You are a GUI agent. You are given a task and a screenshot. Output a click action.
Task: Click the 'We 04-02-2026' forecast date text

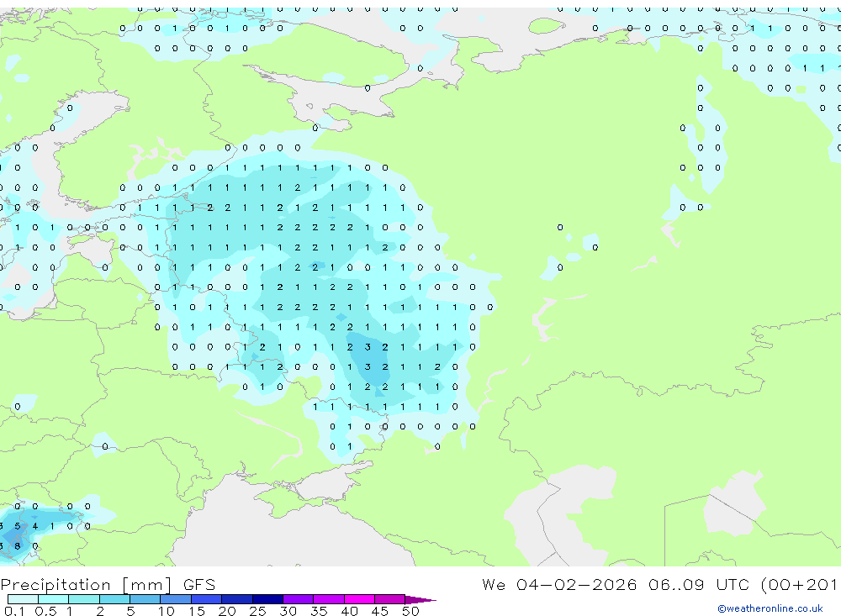[559, 584]
